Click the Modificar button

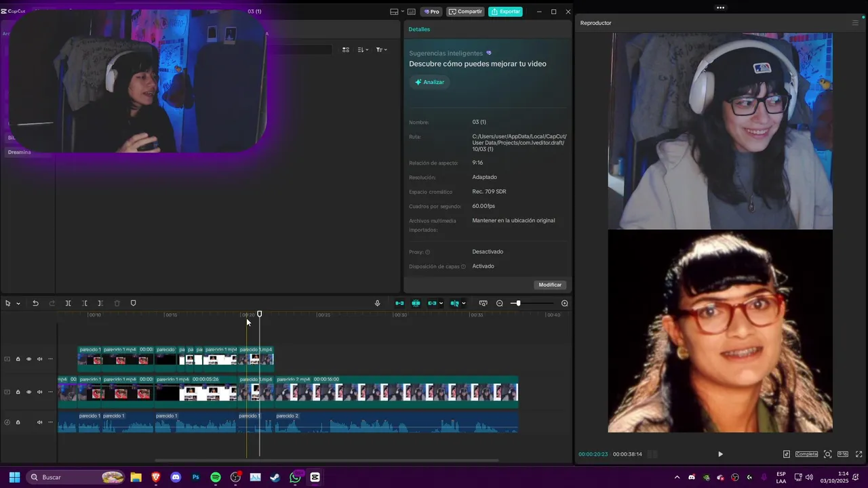point(550,285)
